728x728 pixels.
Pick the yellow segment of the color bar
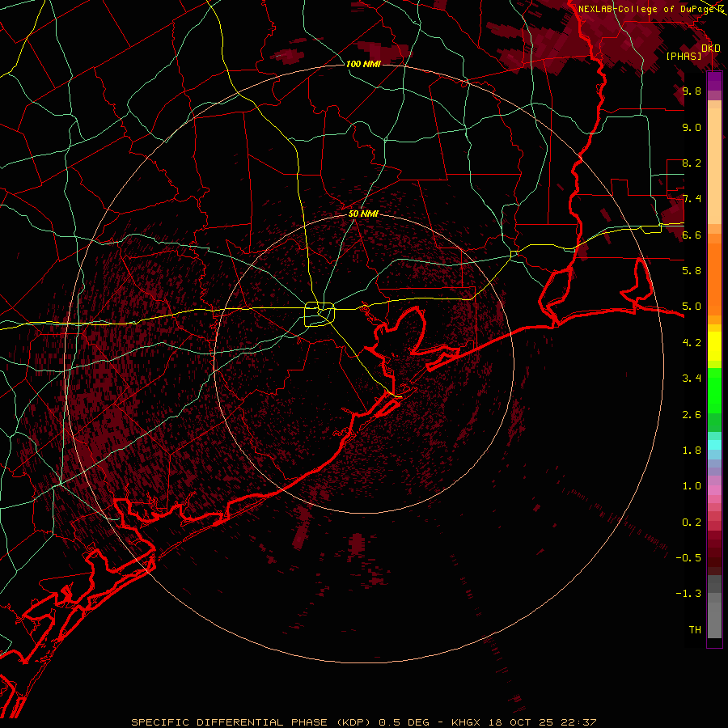pos(714,346)
